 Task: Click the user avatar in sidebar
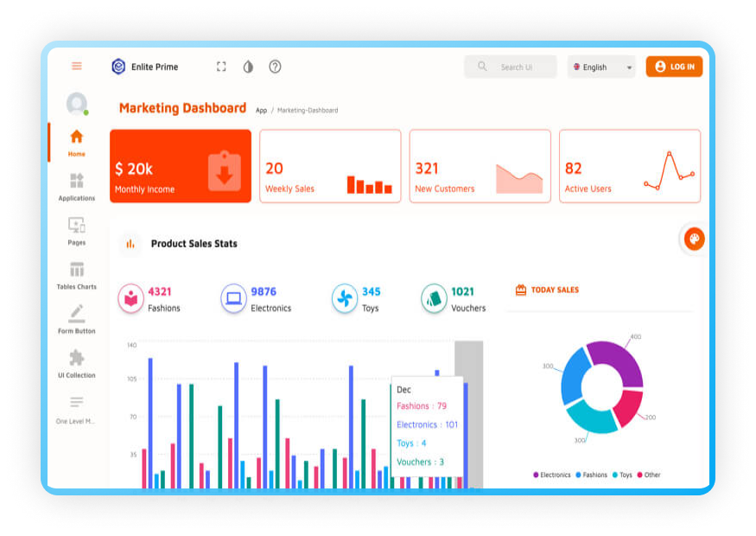click(77, 104)
